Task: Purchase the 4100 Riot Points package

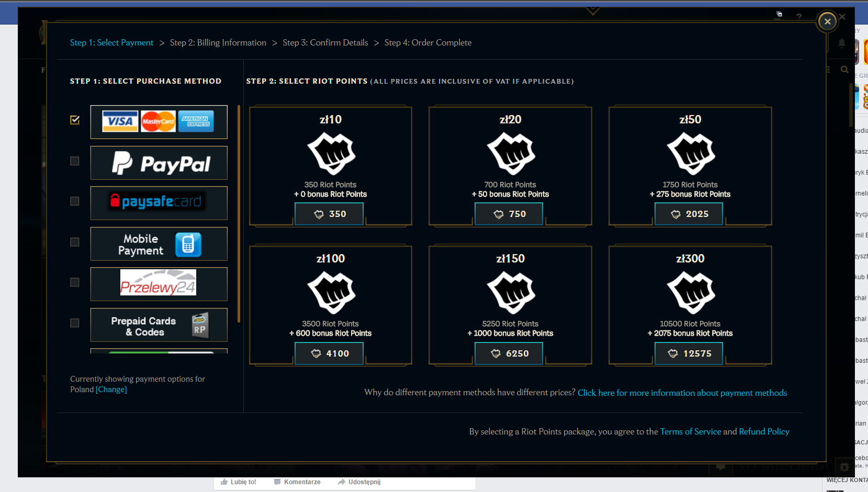Action: [x=329, y=353]
